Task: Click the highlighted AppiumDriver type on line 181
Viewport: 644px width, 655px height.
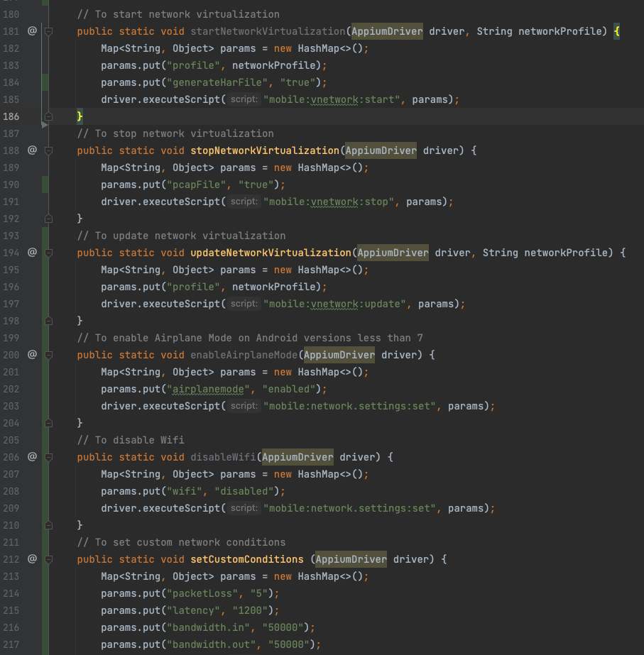Action: click(387, 31)
